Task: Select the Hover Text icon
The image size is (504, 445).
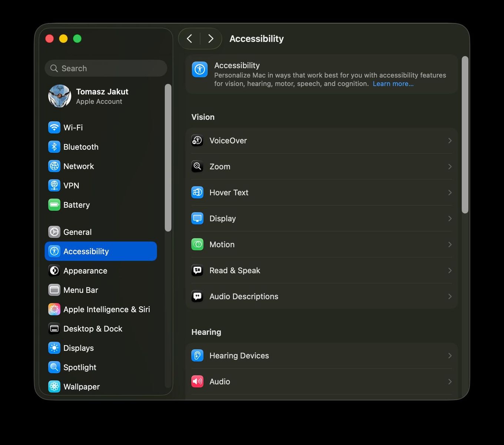Action: (x=197, y=192)
